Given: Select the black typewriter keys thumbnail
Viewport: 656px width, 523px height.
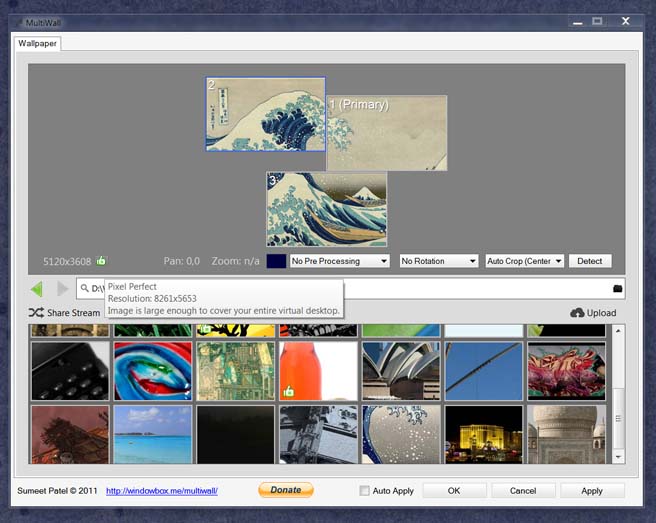Looking at the screenshot, I should 70,371.
